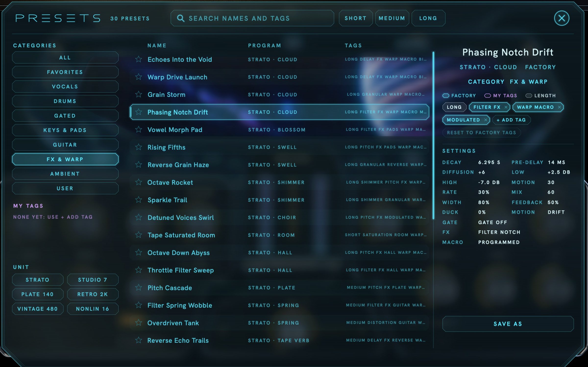Viewport: 588px width, 367px height.
Task: Switch to the AMBIENT category
Action: click(65, 174)
